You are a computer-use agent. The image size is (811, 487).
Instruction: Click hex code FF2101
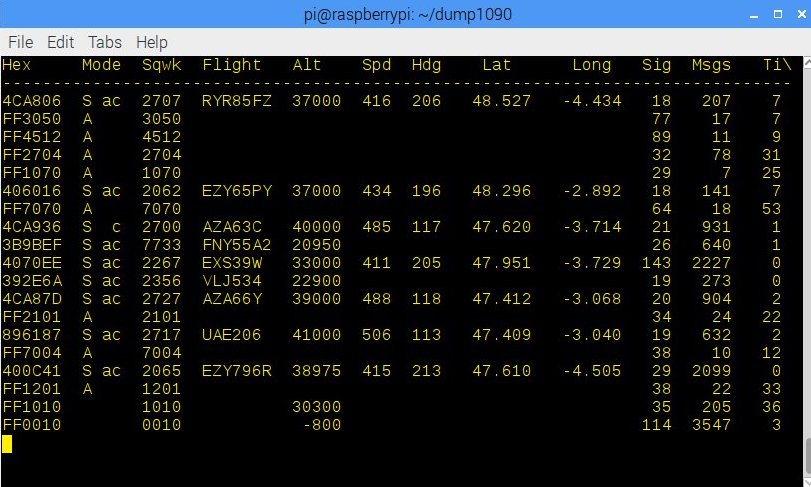(x=32, y=317)
